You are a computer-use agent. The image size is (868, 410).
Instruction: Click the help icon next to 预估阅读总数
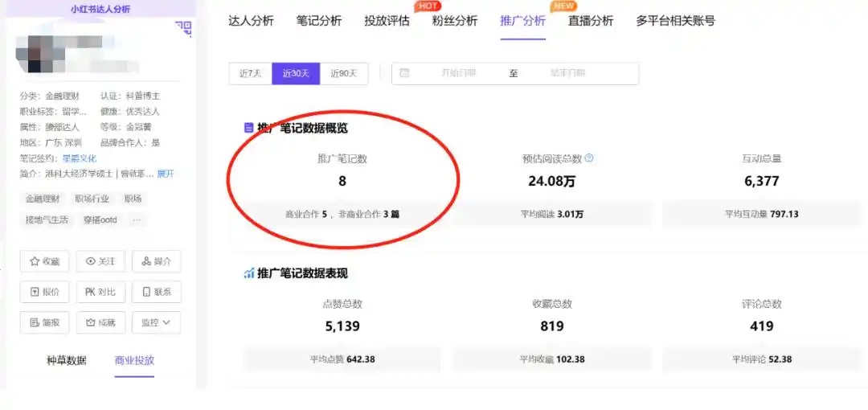coord(589,158)
